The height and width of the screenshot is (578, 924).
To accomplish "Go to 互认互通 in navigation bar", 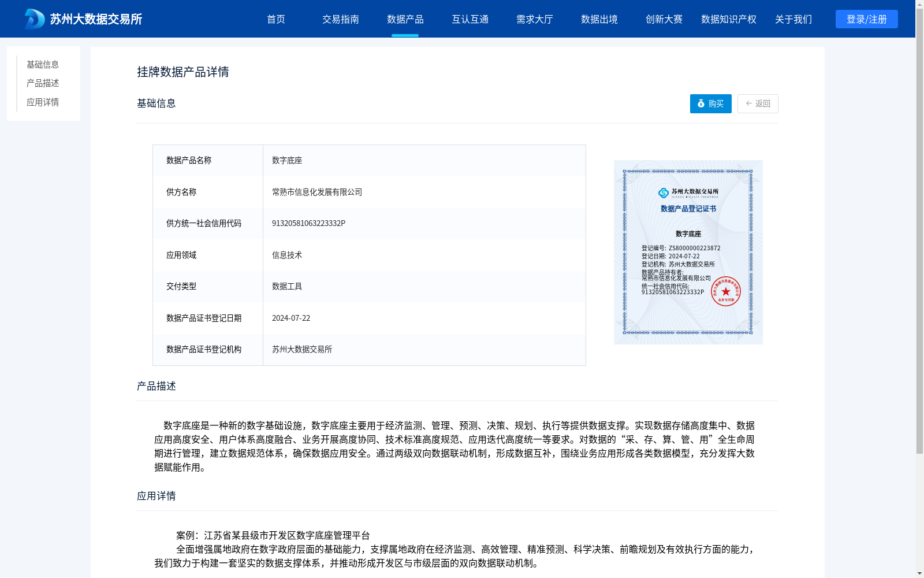I will coord(470,19).
